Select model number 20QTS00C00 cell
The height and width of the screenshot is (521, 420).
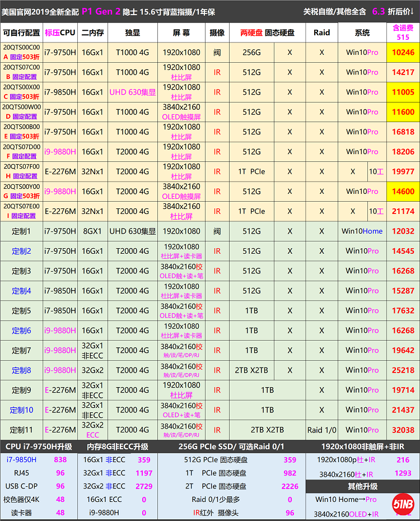point(21,48)
